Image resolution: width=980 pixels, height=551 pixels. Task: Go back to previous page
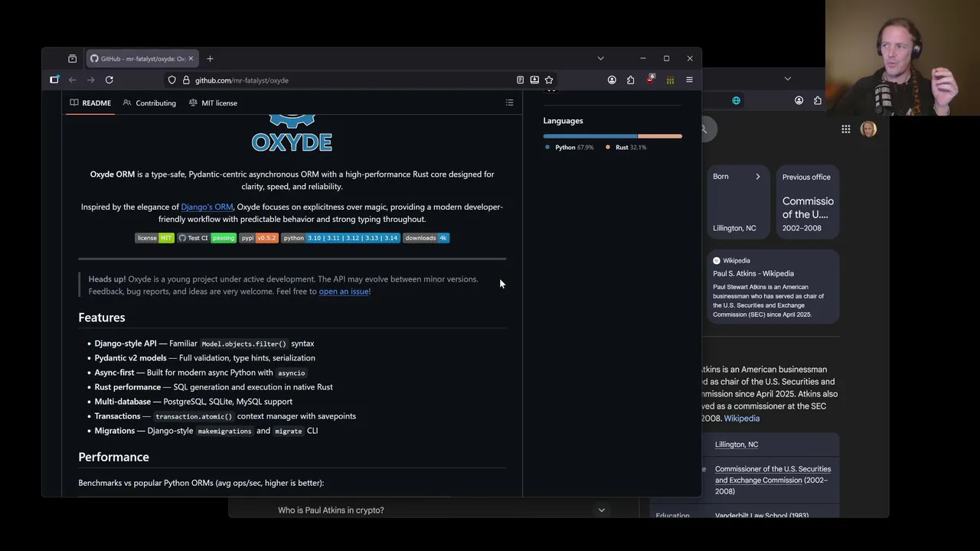click(x=73, y=80)
